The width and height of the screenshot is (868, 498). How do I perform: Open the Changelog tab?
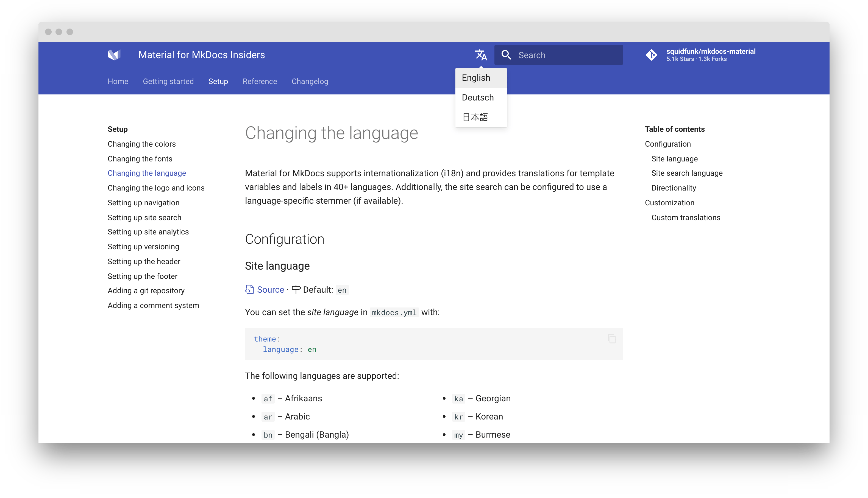[x=310, y=82]
